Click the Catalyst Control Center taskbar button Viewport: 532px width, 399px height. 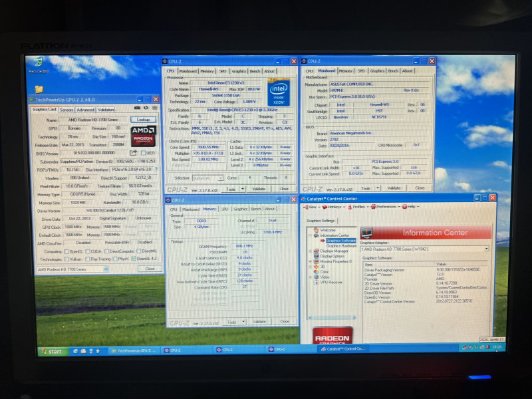(x=342, y=348)
